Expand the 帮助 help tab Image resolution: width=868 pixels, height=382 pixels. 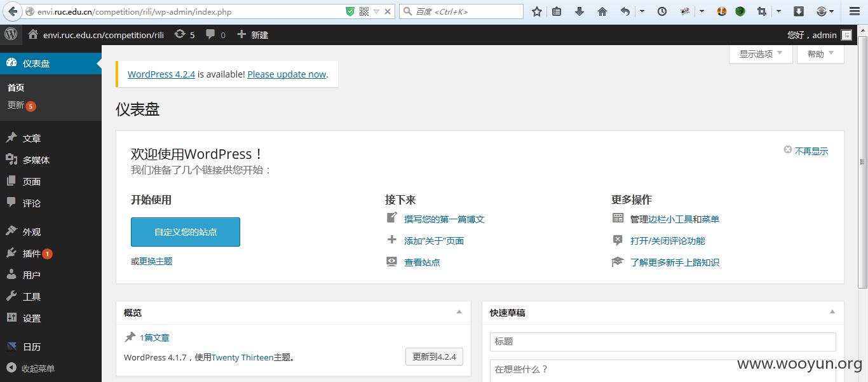[820, 54]
